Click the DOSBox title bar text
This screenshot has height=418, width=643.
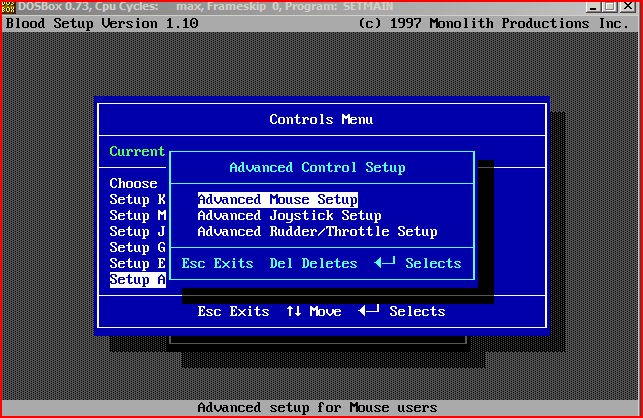[x=205, y=7]
